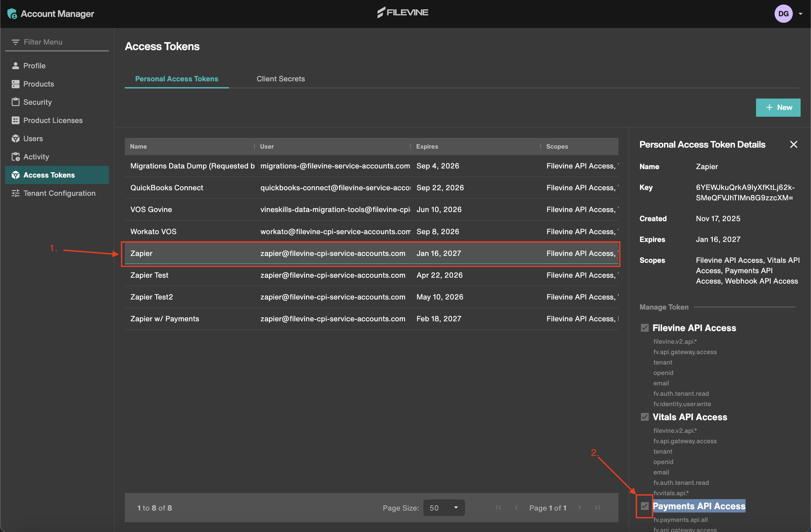Viewport: 811px width, 532px height.
Task: Click the quickbooks-connect service account email
Action: (335, 188)
